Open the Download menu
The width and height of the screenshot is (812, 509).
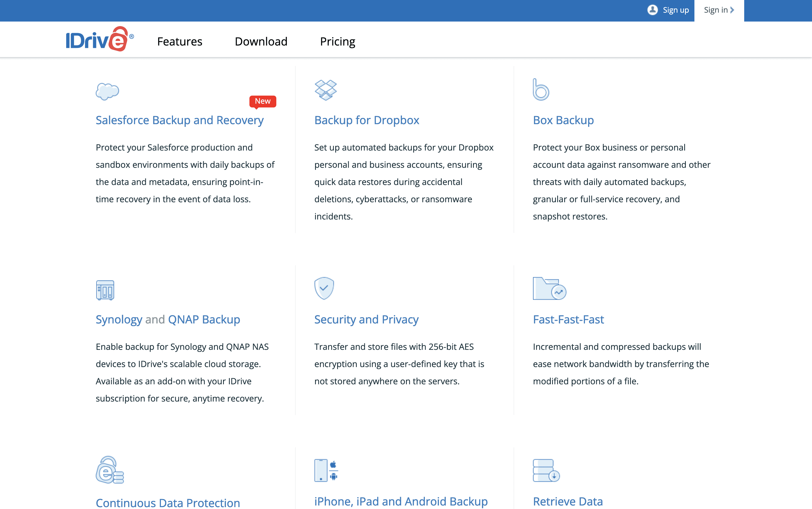[261, 41]
